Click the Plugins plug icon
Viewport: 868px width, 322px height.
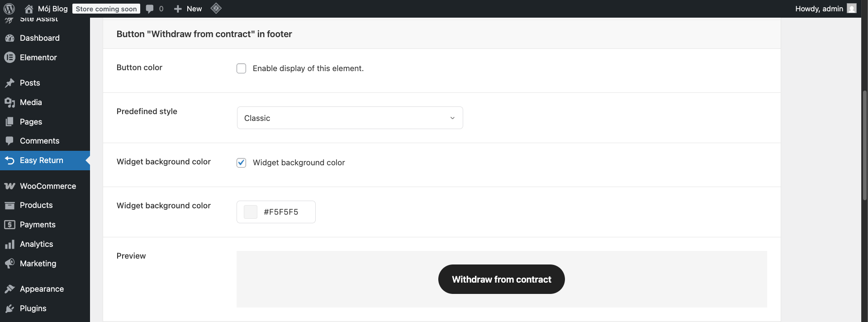coord(9,308)
